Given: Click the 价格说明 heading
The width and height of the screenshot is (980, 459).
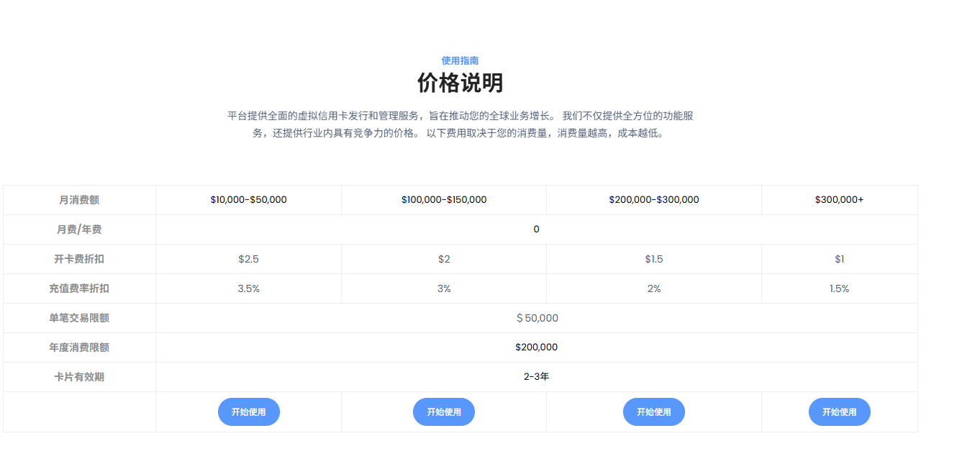Looking at the screenshot, I should pyautogui.click(x=460, y=83).
